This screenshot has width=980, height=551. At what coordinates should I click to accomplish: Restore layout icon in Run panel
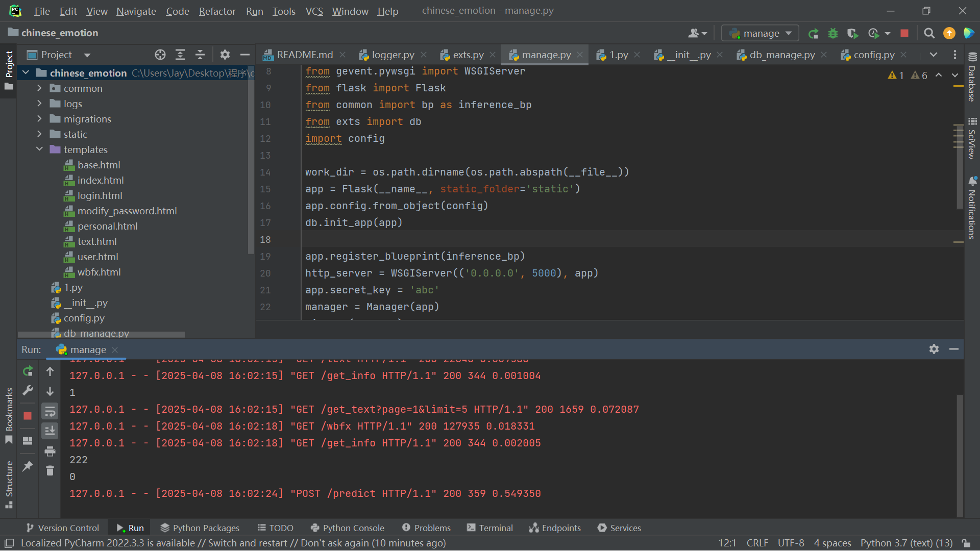click(x=28, y=440)
